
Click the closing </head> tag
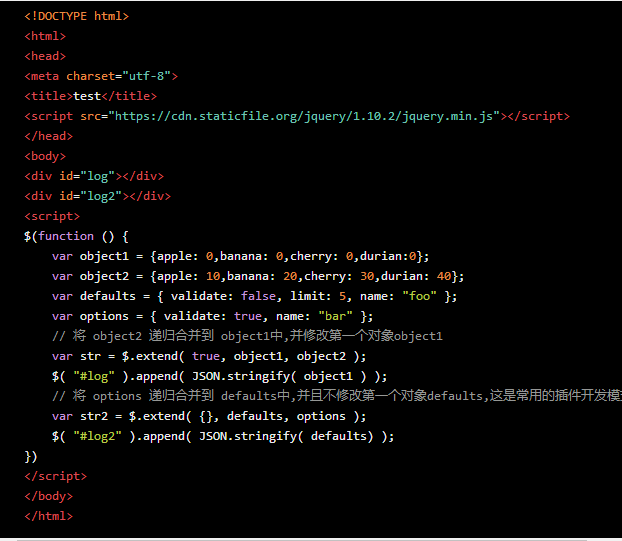(48, 136)
